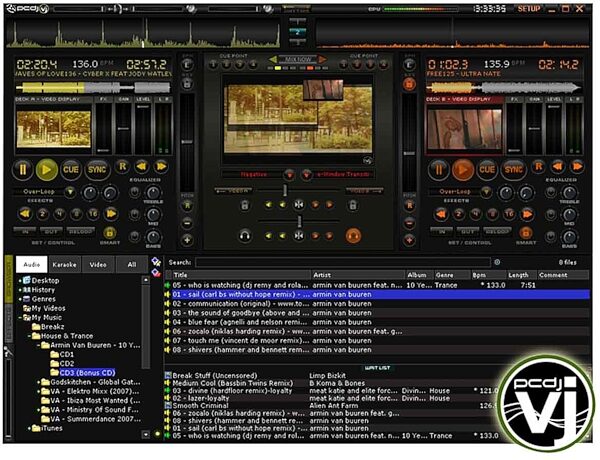
Task: Pause playback on left Deck A
Action: click(x=23, y=170)
